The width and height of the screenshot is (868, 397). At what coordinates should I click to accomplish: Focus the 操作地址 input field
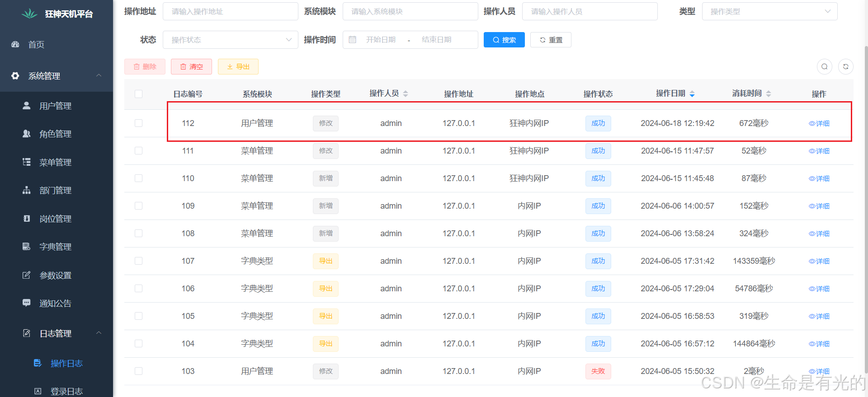coord(231,11)
